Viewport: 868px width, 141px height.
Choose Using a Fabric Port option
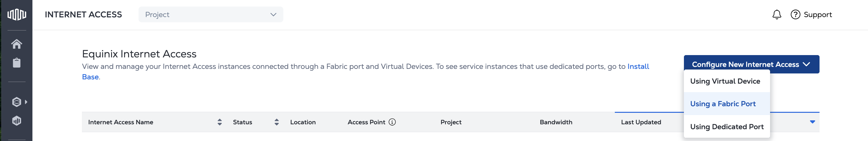click(723, 104)
